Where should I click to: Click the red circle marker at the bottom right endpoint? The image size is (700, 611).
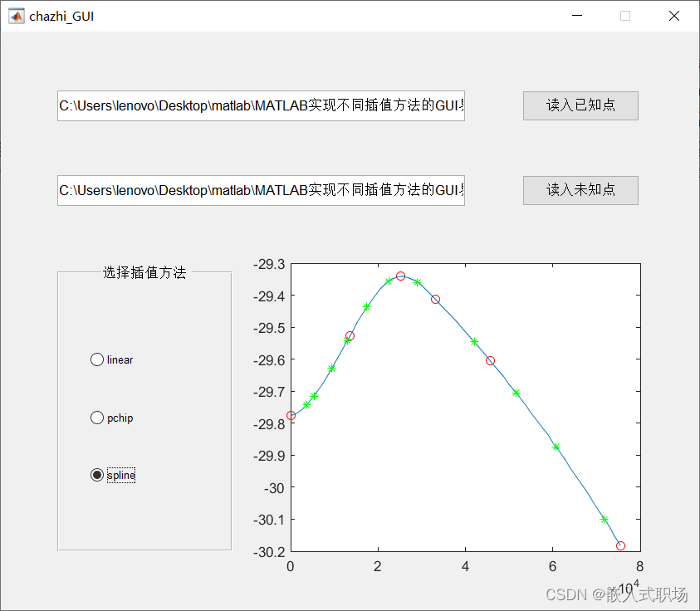pyautogui.click(x=620, y=545)
